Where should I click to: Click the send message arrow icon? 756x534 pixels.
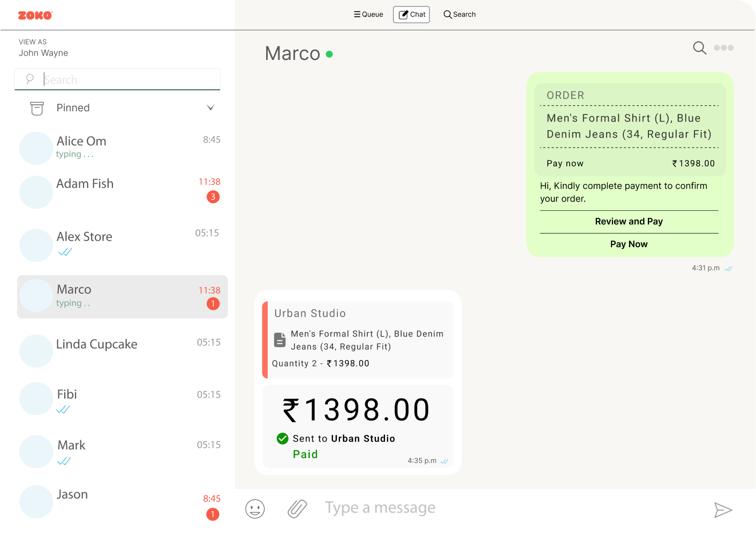point(723,510)
